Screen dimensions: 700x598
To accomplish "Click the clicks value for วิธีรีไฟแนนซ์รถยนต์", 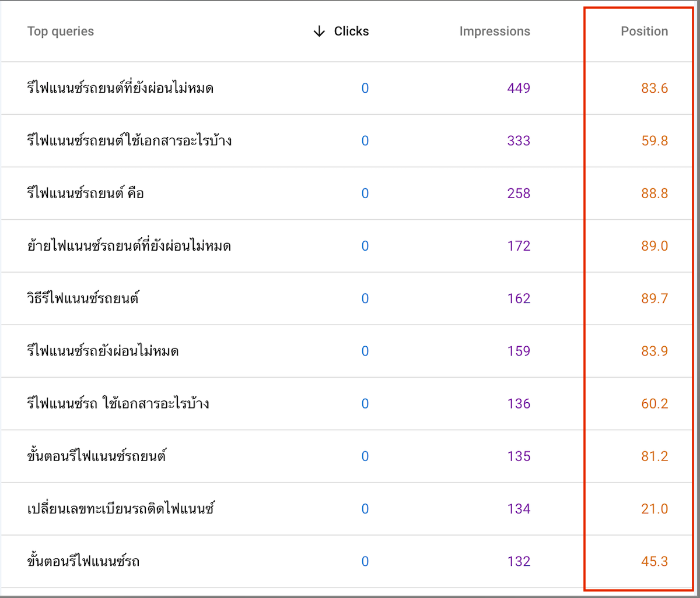I will (x=365, y=298).
